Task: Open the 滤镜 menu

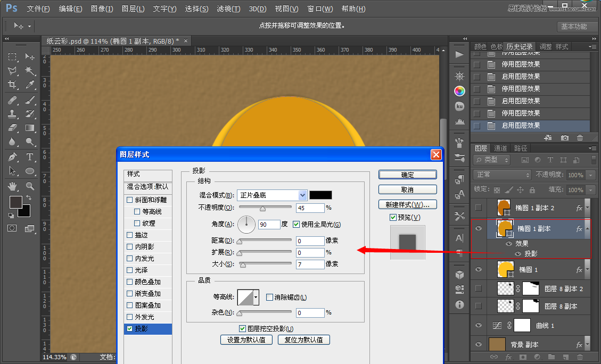Action: tap(228, 9)
